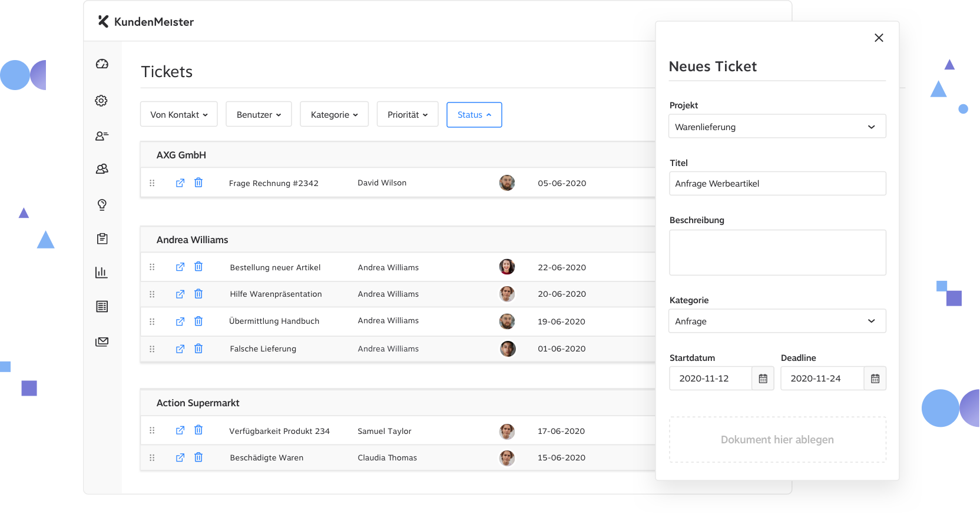Open the dashboard gauge icon in sidebar

tap(102, 64)
